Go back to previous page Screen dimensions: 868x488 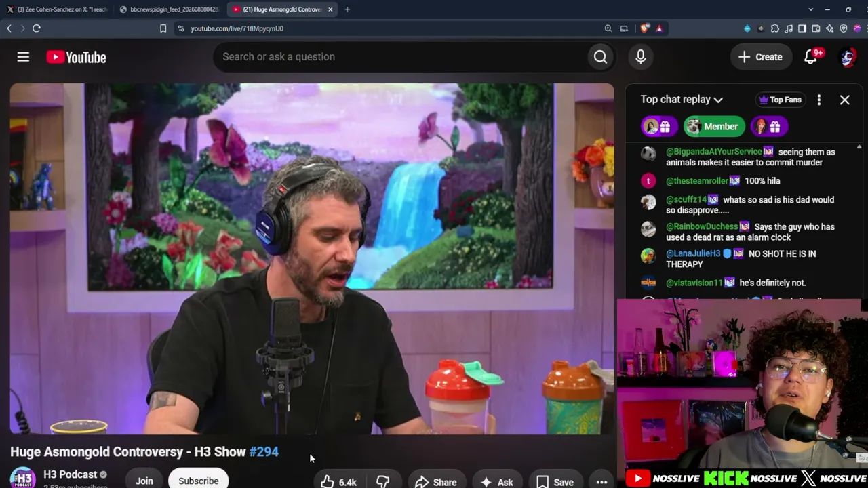pos(9,28)
